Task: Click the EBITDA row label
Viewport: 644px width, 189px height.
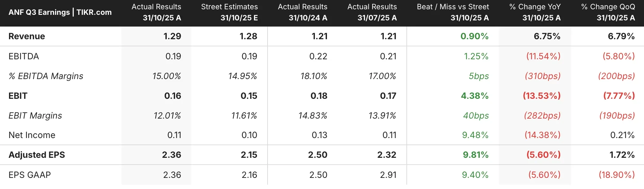Action: [24, 56]
